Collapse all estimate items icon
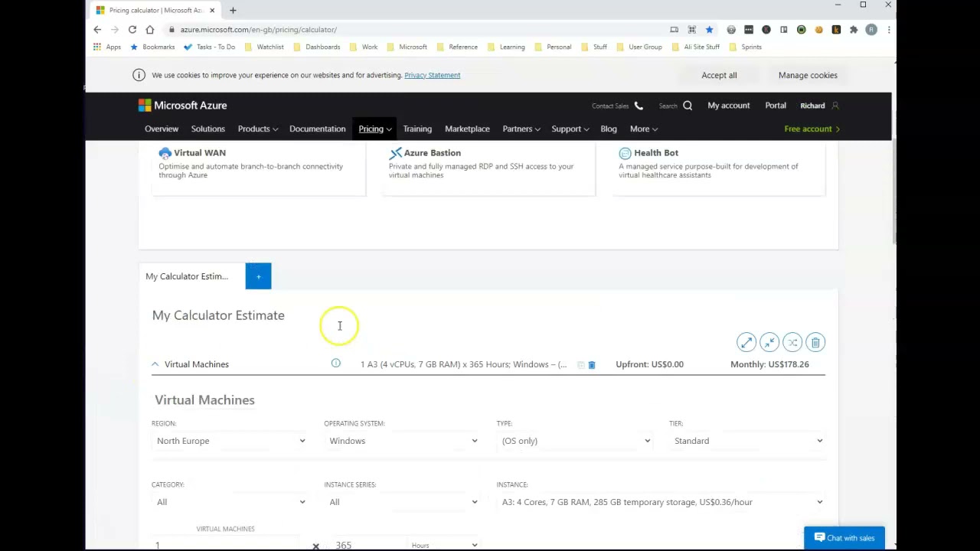Viewport: 980px width, 551px height. coord(769,342)
